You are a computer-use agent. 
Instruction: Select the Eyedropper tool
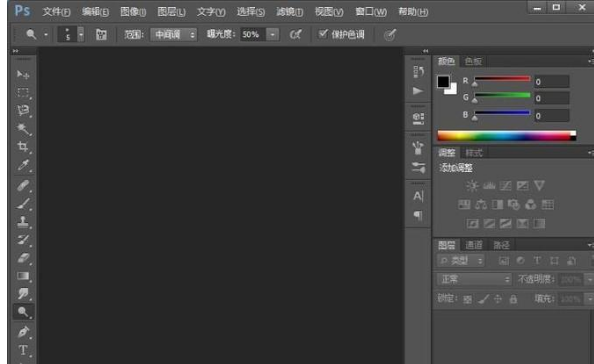tap(23, 165)
